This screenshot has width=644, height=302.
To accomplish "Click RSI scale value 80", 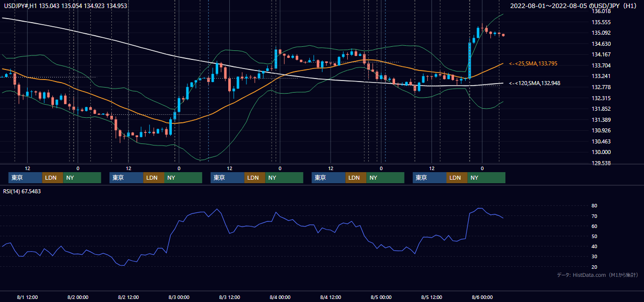I will point(594,206).
